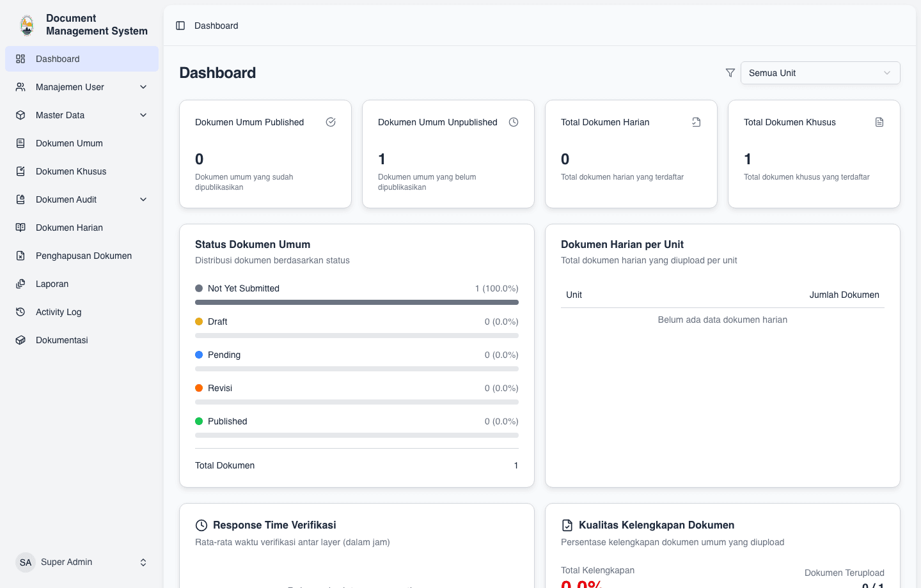Screen dimensions: 921x588
Task: Click the Penghapusan Dokumen file icon
Action: click(20, 256)
